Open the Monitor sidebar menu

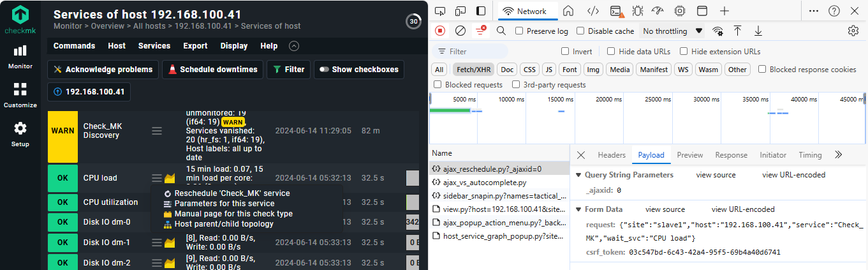[x=20, y=56]
